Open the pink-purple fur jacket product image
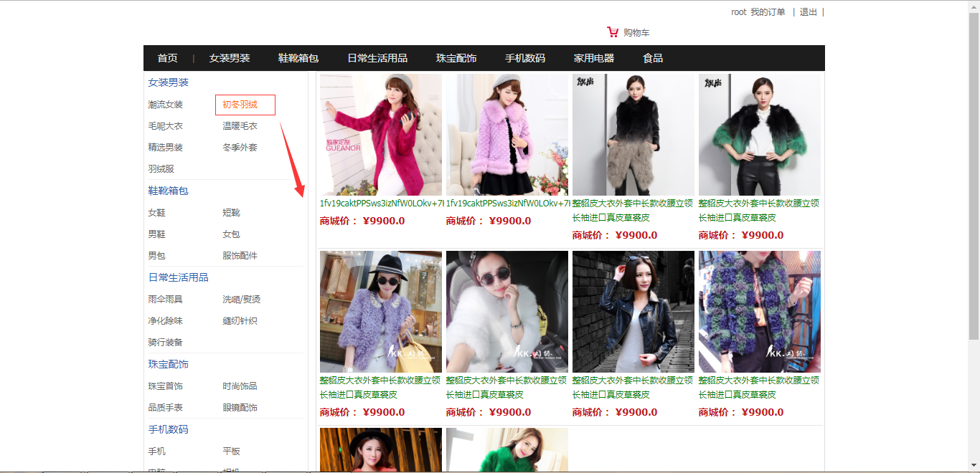 tap(507, 135)
